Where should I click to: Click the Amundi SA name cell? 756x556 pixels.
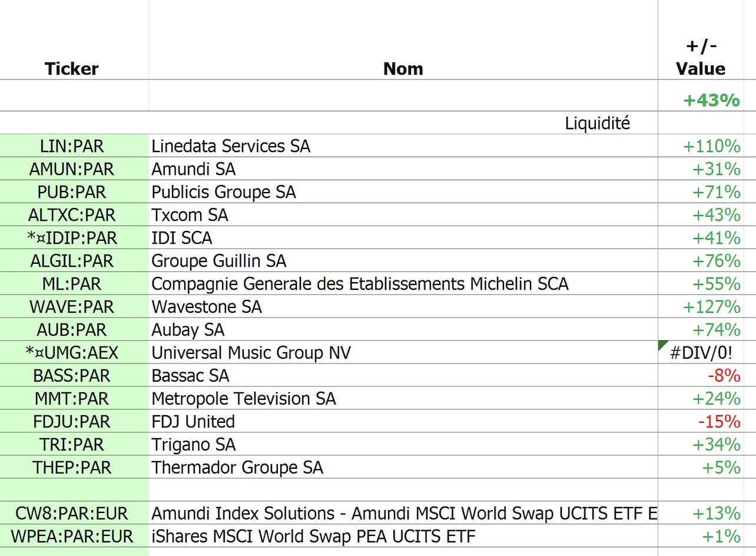click(x=193, y=169)
